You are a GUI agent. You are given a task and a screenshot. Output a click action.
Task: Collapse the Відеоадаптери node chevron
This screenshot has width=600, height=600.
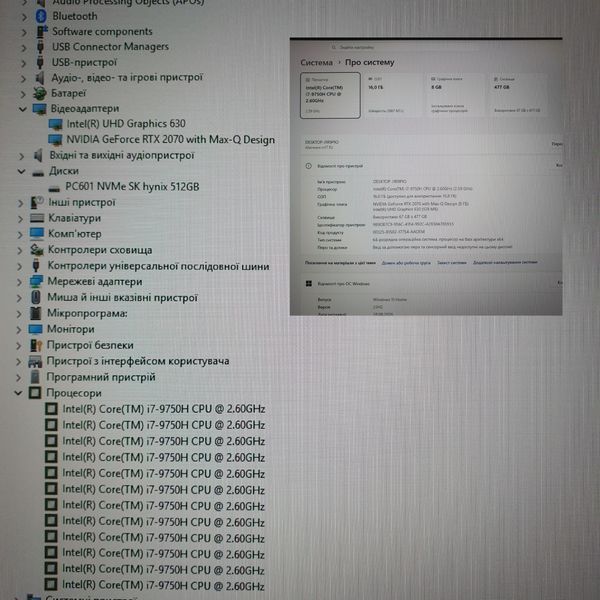point(23,109)
